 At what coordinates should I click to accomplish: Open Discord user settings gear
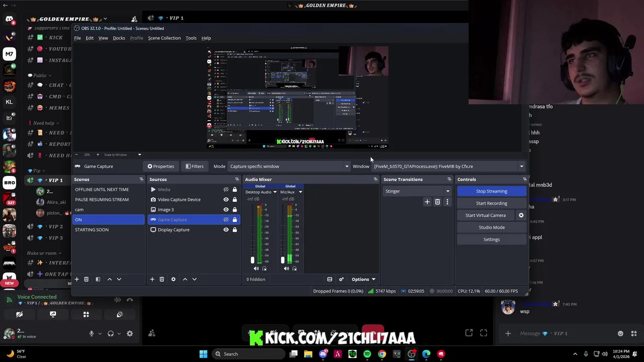point(130,333)
